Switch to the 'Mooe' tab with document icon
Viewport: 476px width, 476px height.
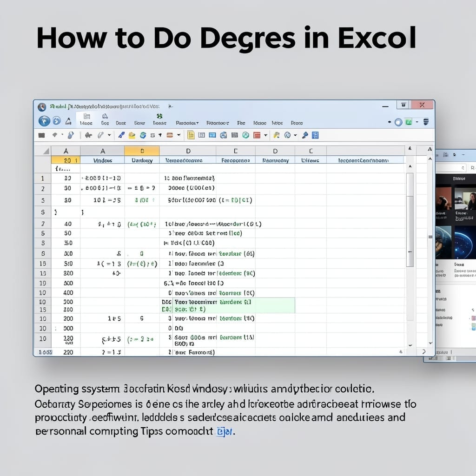pos(86,119)
